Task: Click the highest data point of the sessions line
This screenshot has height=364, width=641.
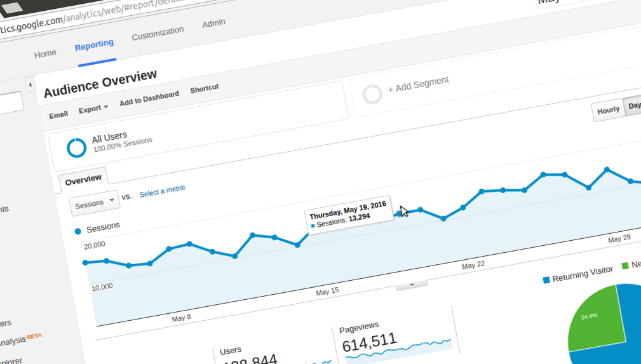Action: [x=607, y=170]
